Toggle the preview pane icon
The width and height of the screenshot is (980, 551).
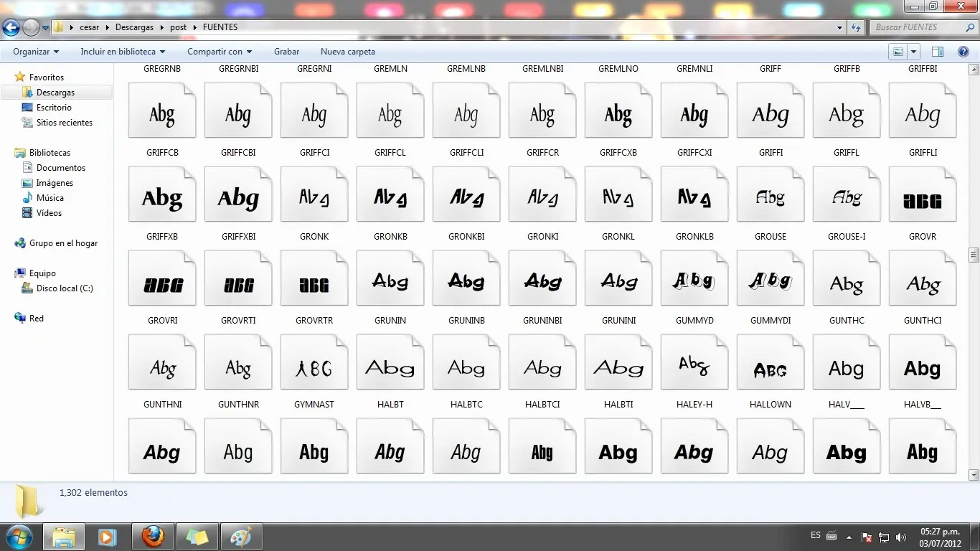[937, 52]
